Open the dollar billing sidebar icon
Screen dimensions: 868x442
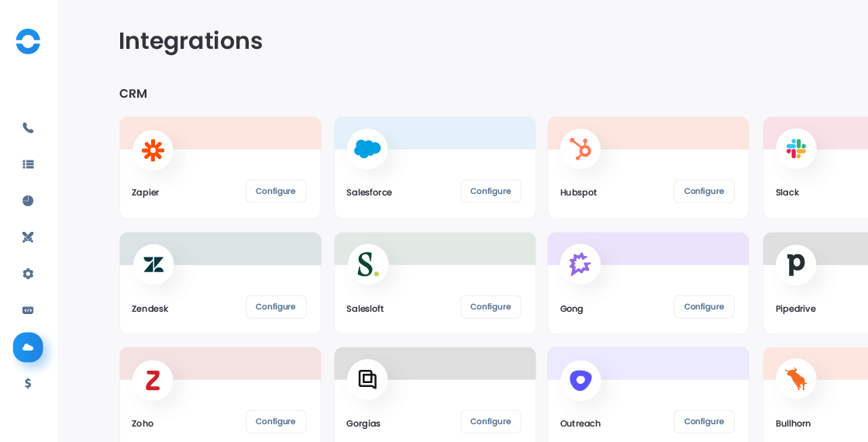pos(28,383)
